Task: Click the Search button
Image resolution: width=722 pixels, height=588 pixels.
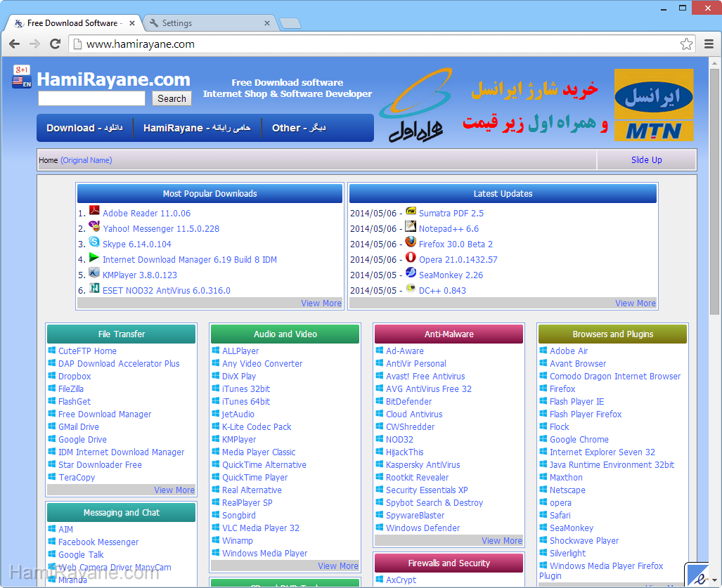Action: point(172,98)
